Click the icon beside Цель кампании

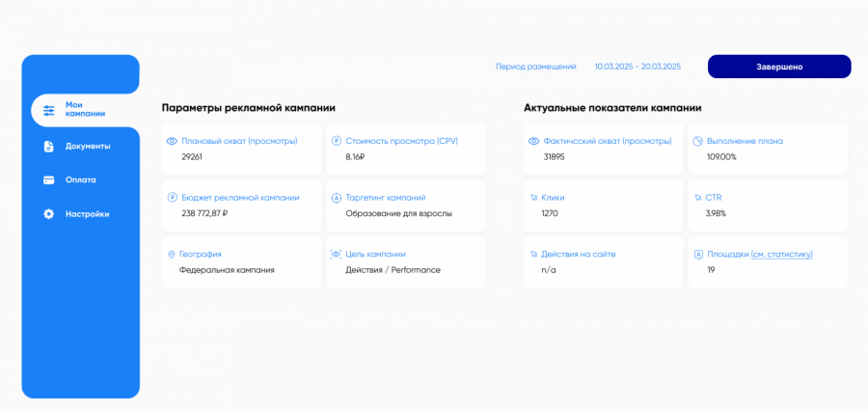[336, 254]
